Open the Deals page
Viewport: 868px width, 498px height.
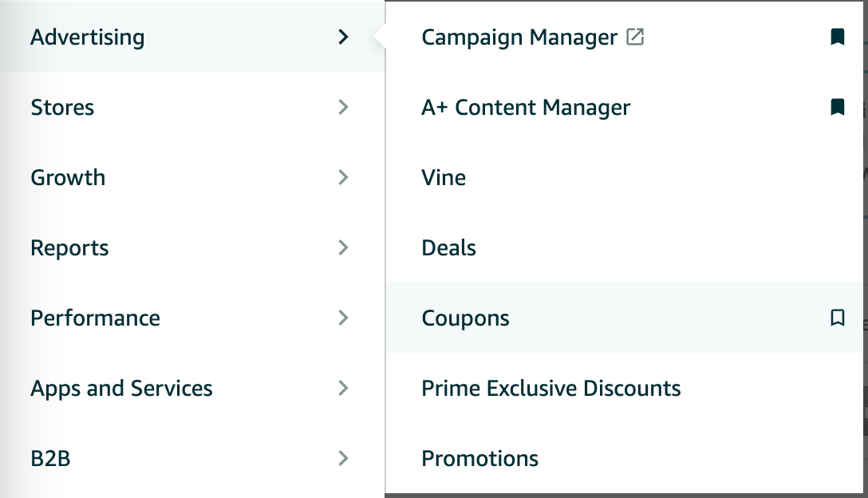click(x=448, y=247)
